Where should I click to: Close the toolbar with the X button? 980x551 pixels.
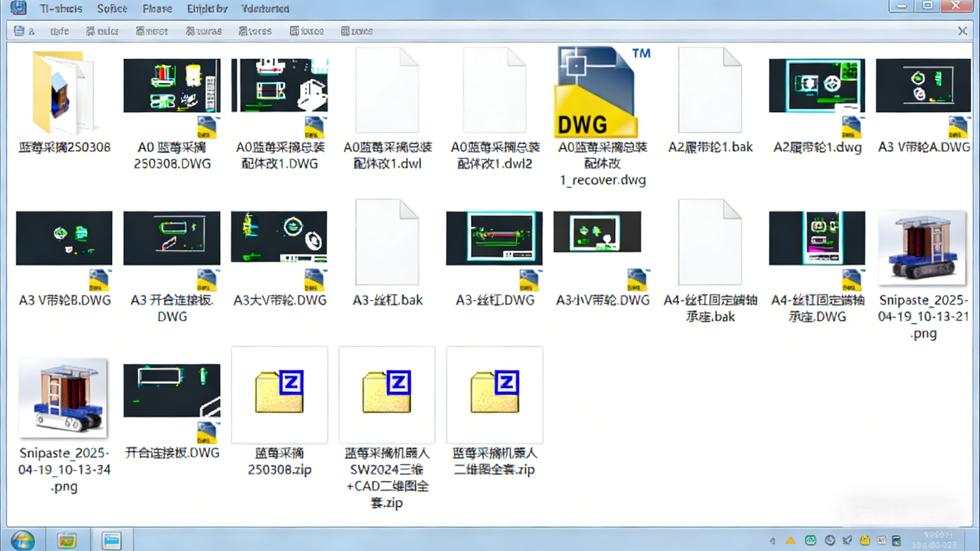(962, 31)
